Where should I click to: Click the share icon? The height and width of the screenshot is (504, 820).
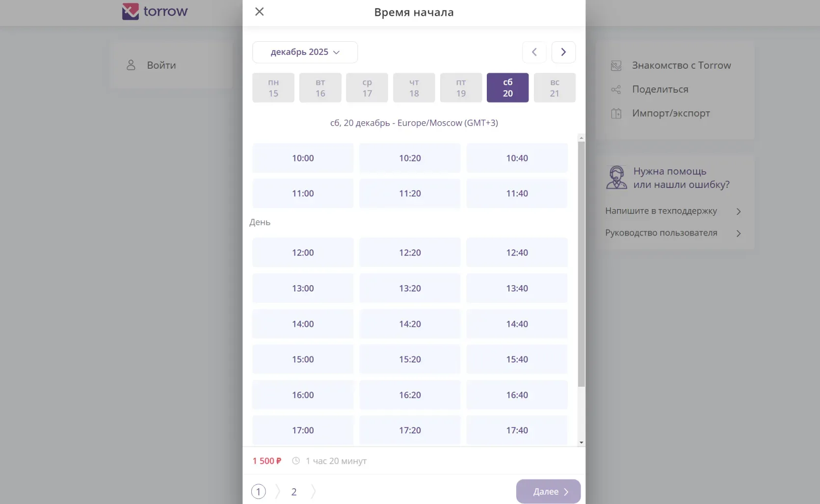click(x=616, y=89)
